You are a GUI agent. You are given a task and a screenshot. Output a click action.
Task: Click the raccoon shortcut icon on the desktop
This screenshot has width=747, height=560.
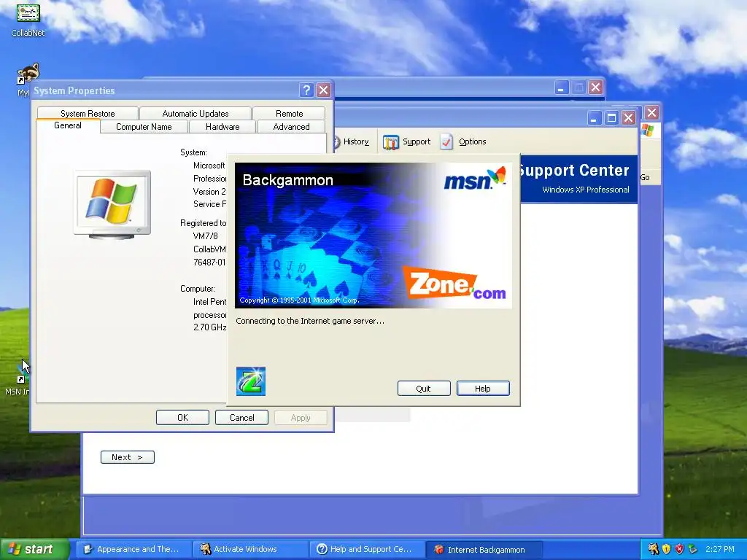[x=28, y=74]
